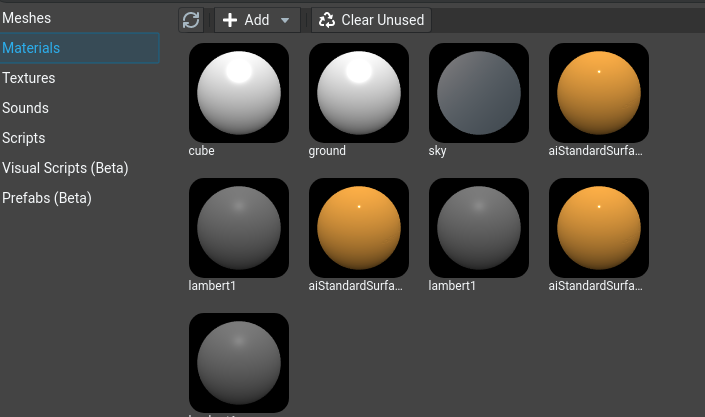705x417 pixels.
Task: Open the Add dropdown menu
Action: [257, 20]
